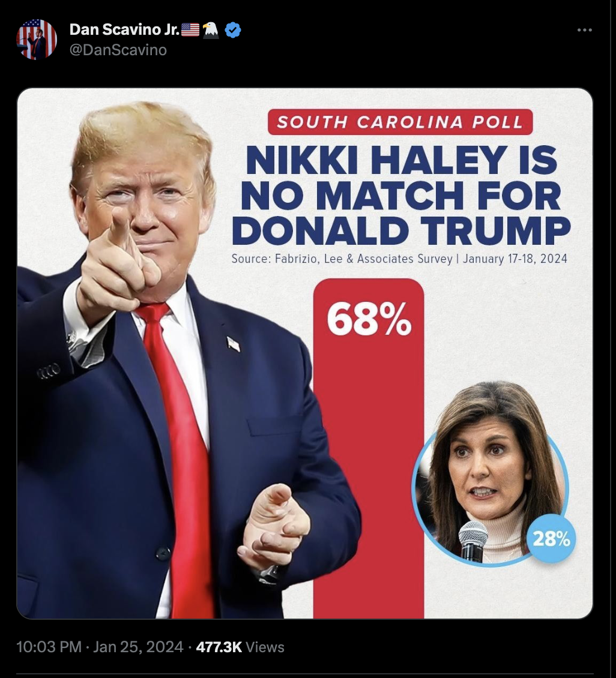Click the South Carolina Poll red banner
The image size is (616, 678).
[400, 122]
